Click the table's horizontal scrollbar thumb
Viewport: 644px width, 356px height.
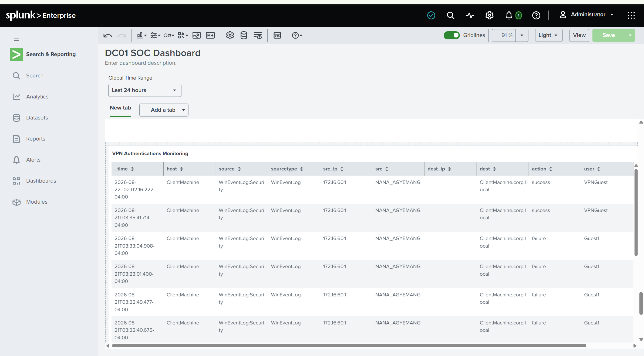[x=349, y=346]
